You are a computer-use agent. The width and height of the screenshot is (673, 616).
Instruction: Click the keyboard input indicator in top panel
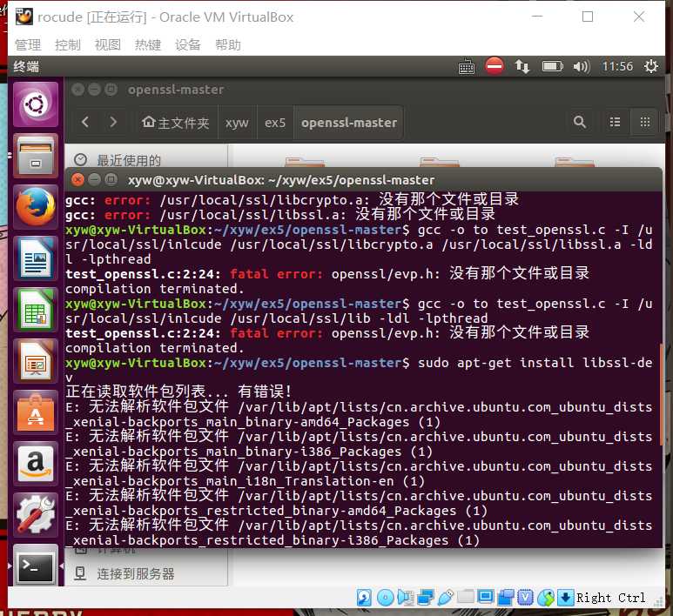tap(466, 67)
